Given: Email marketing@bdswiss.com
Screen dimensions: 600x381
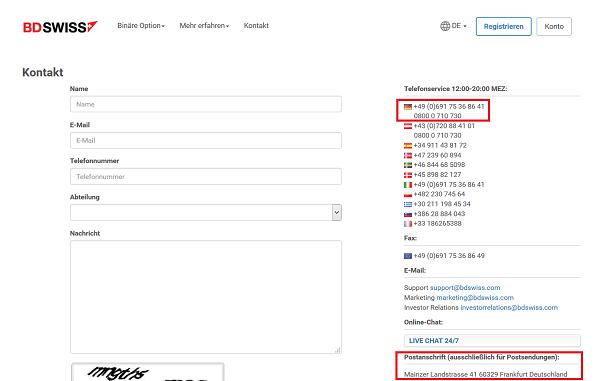Looking at the screenshot, I should (475, 298).
